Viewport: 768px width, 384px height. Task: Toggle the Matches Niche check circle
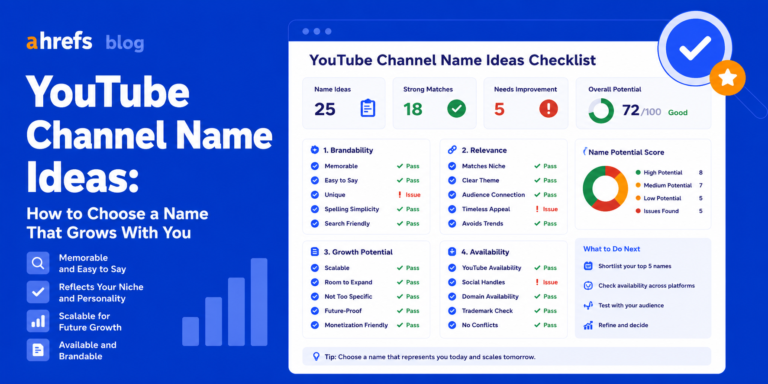point(452,166)
